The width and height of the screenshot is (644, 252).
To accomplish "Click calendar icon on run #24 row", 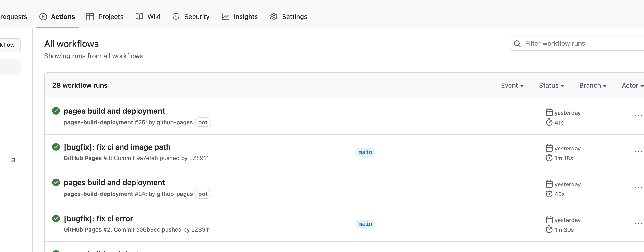I will point(549,184).
